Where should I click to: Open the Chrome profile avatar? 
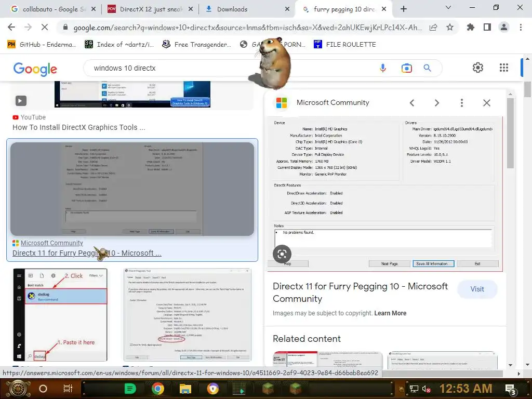click(x=504, y=27)
